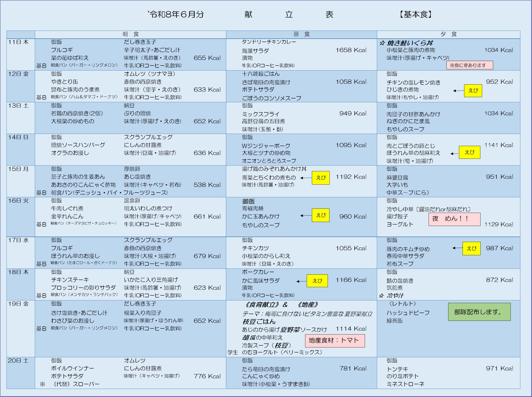The image size is (532, 397).
Task: Click the '《食育献立》＆《地産》' heading
Action: click(281, 305)
